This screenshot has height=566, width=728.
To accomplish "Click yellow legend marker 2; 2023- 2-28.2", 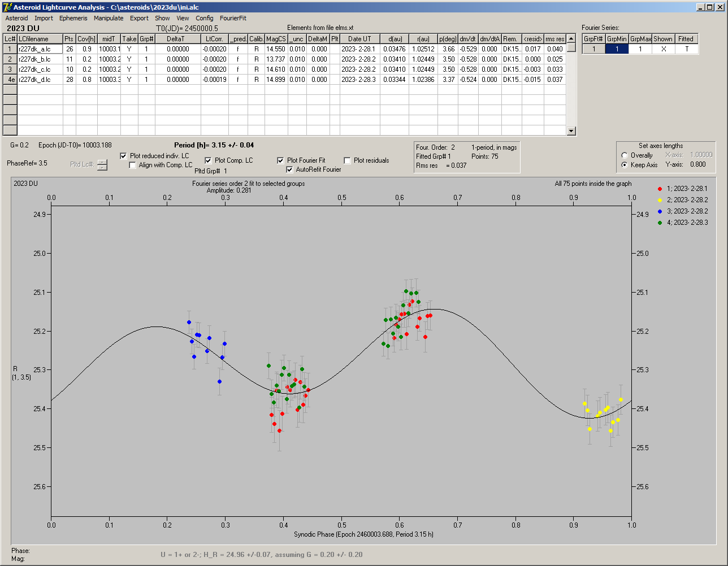I will pyautogui.click(x=660, y=200).
